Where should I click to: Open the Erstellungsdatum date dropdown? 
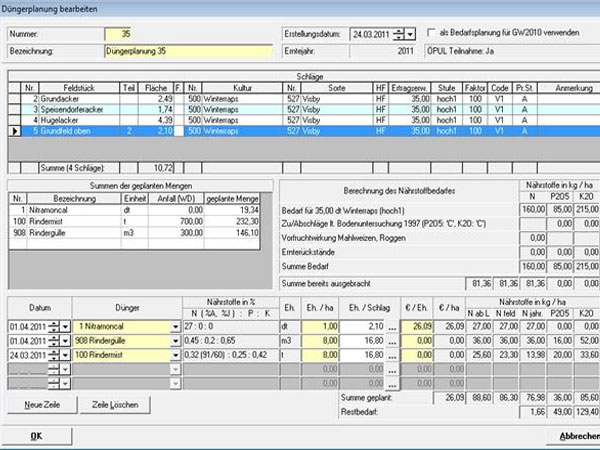point(410,34)
